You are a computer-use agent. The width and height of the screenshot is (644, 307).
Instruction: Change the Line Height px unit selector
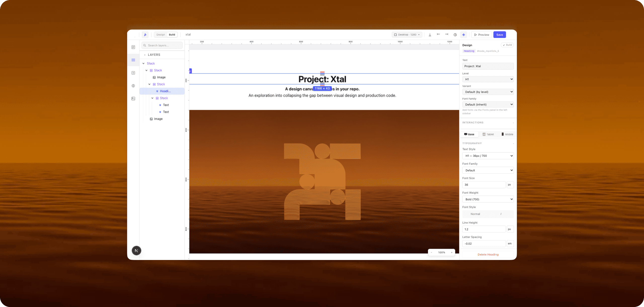coord(510,229)
